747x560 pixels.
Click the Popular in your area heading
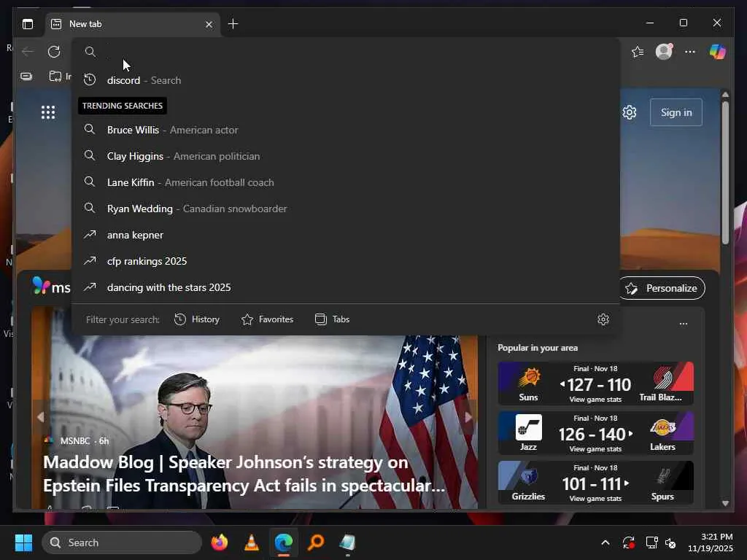pyautogui.click(x=538, y=348)
